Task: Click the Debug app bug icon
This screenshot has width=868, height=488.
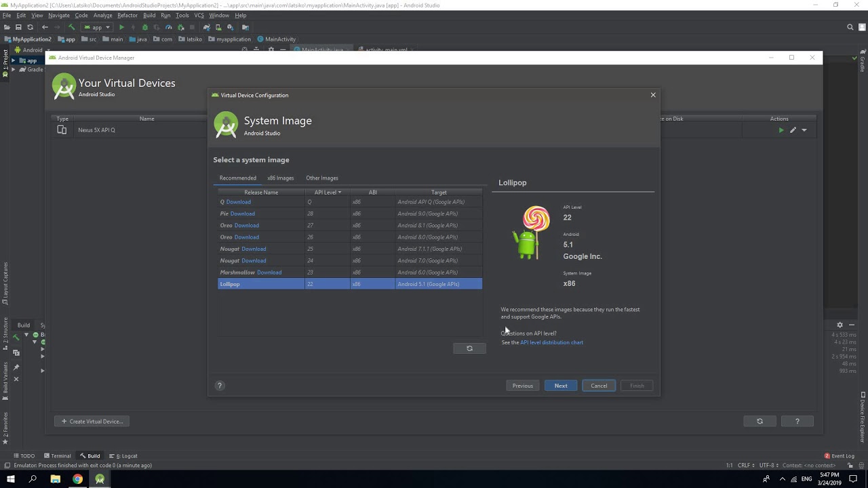Action: (x=144, y=27)
